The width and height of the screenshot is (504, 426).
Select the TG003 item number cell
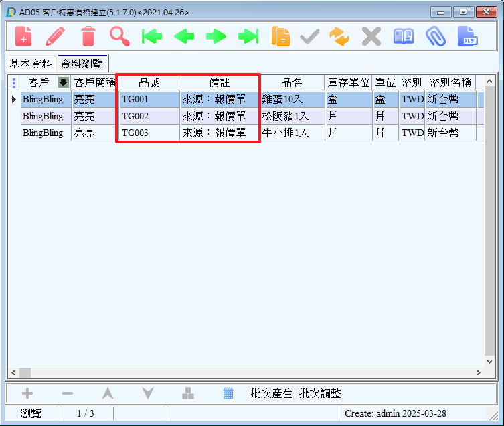tap(149, 133)
